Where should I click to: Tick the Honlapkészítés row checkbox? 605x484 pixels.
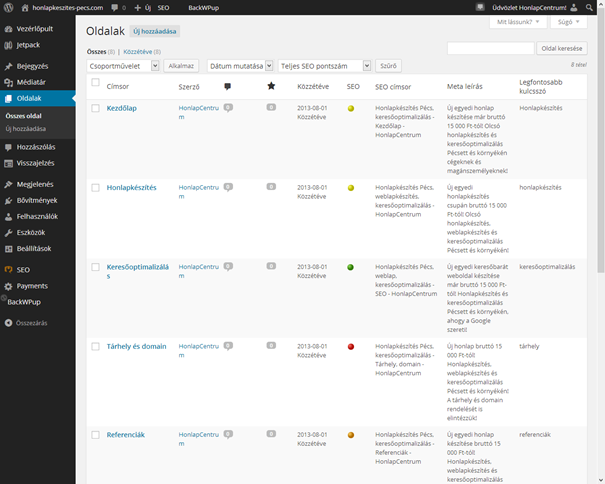95,188
